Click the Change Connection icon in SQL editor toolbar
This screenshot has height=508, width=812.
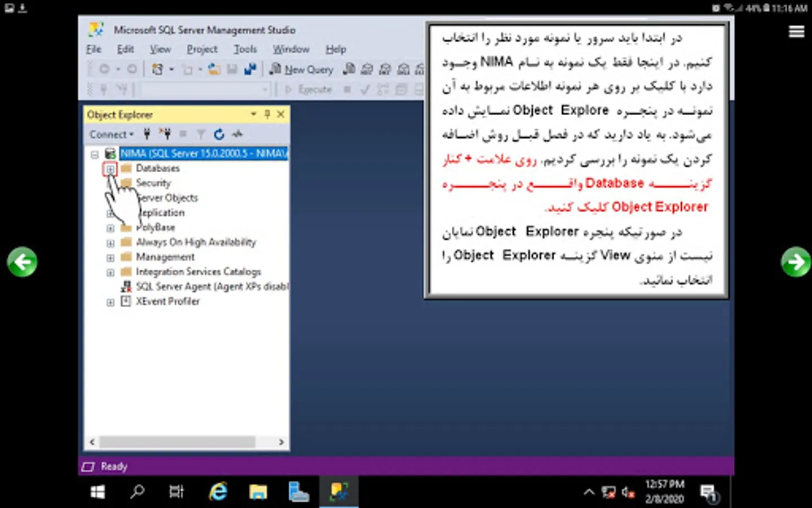tap(121, 89)
